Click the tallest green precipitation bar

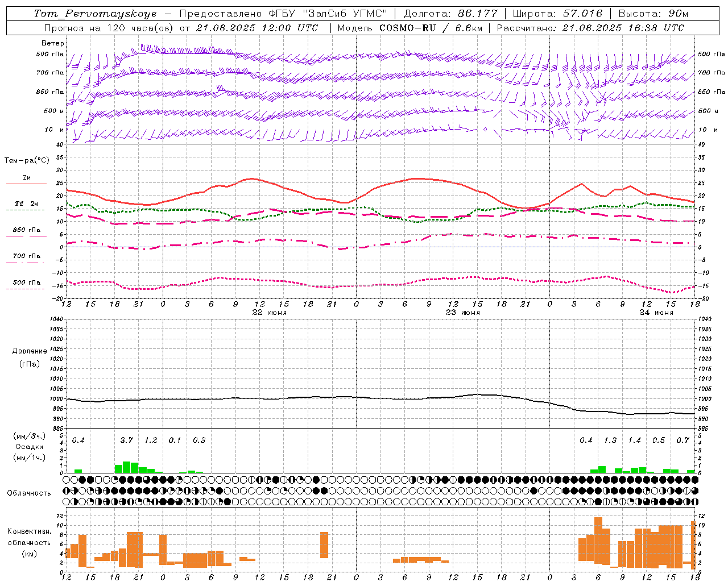(x=126, y=467)
